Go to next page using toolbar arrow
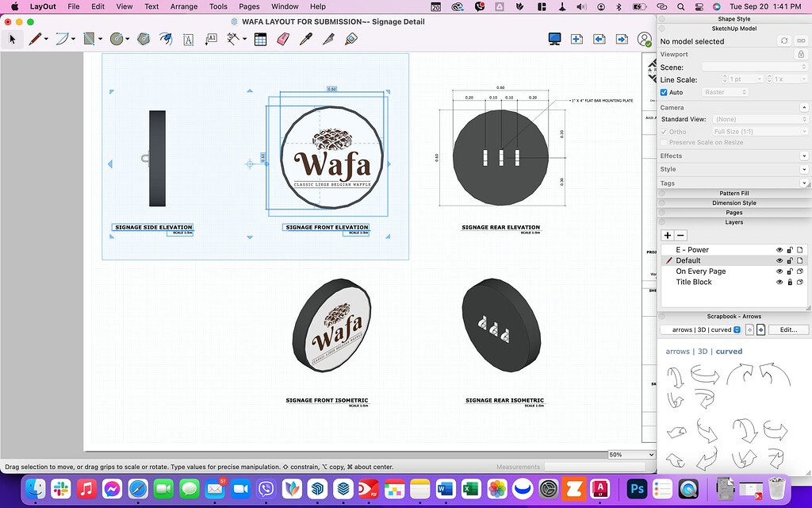 coord(622,39)
